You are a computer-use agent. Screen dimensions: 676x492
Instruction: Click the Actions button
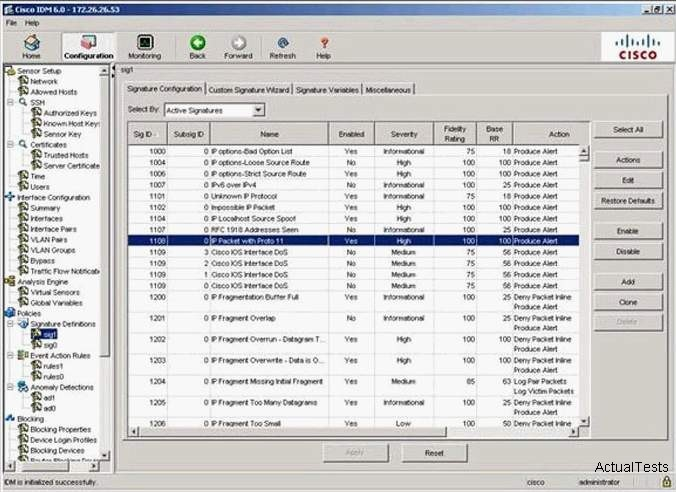628,160
